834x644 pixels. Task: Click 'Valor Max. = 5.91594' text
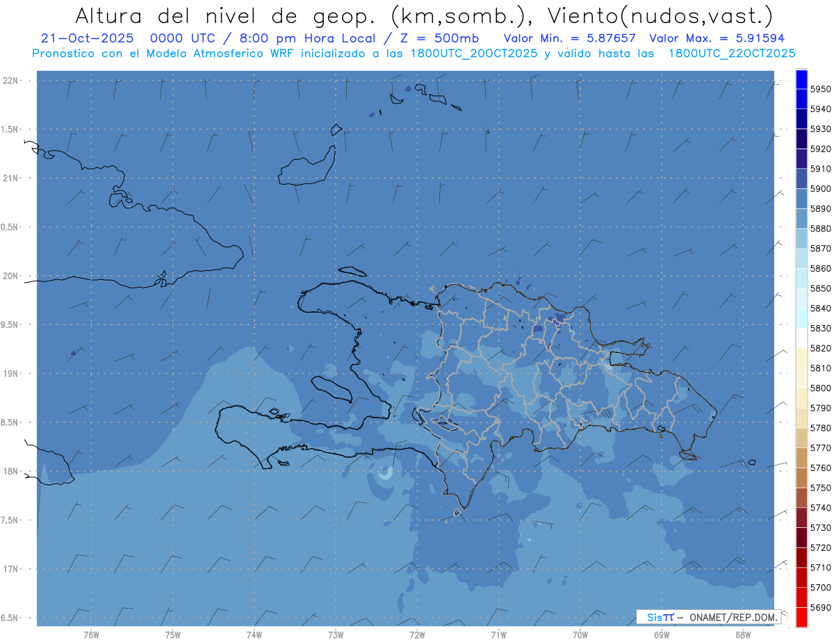pyautogui.click(x=717, y=38)
